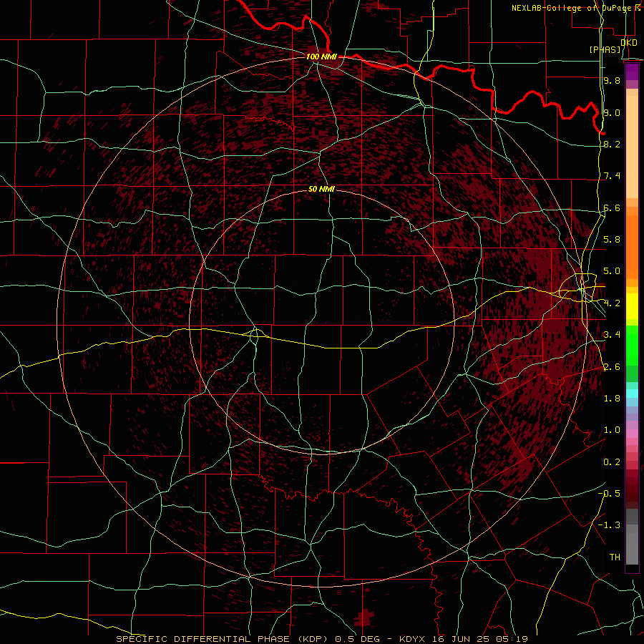Click the 1.8 value on the color scale

(612, 399)
